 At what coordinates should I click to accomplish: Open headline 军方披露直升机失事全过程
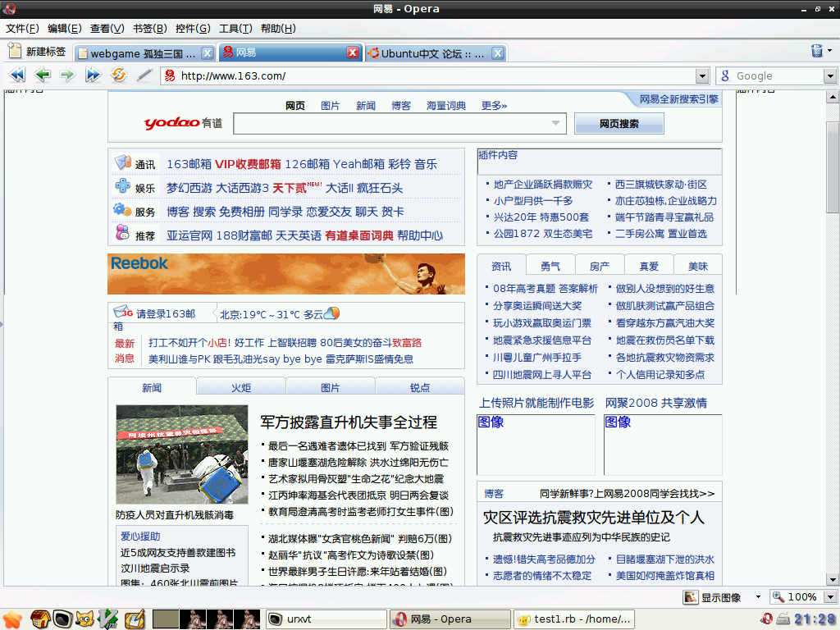coord(349,422)
